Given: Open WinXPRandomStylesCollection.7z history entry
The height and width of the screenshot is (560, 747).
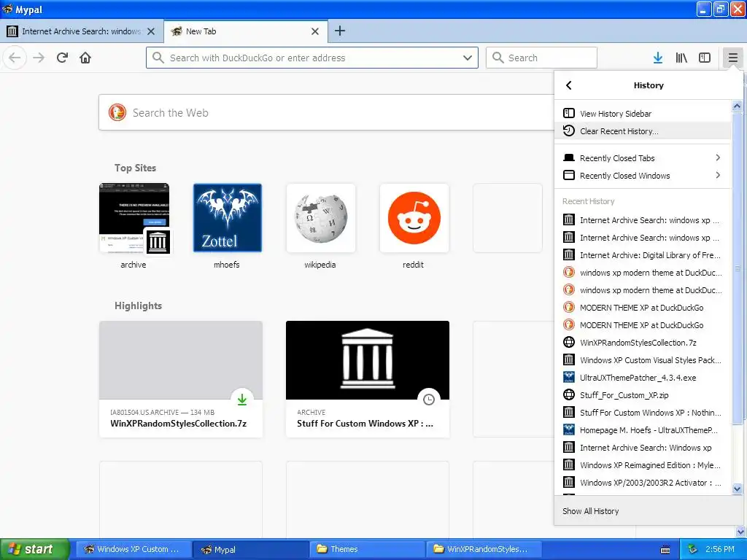Looking at the screenshot, I should click(x=642, y=343).
